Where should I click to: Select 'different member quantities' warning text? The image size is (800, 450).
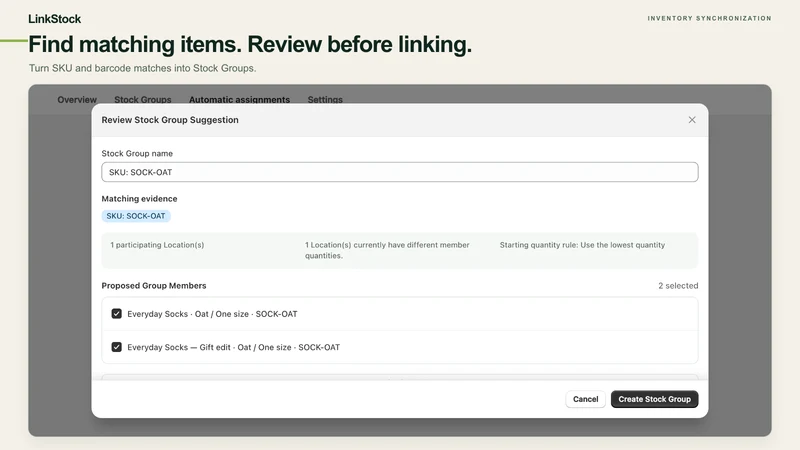387,250
